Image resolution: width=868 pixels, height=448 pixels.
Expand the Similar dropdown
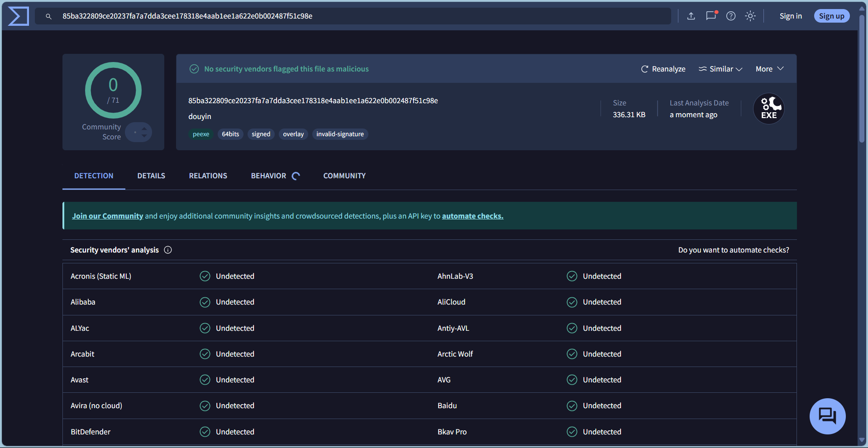point(720,69)
